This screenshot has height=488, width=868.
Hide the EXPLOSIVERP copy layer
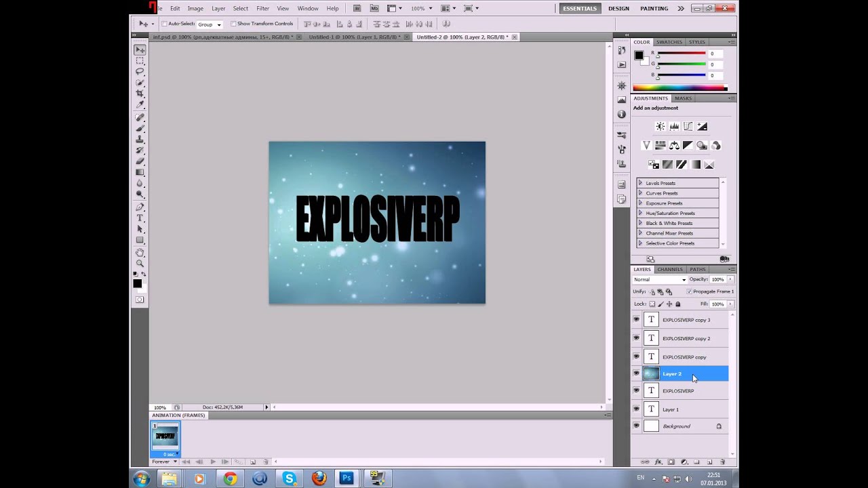[x=636, y=357]
